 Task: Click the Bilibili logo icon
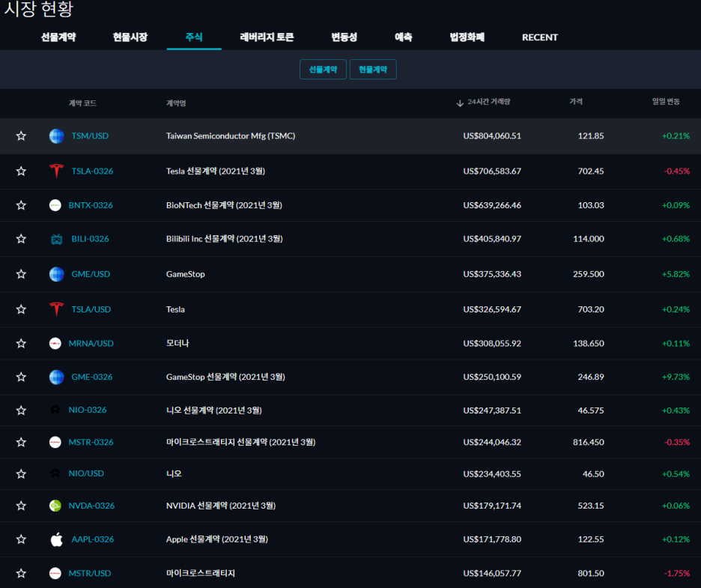click(56, 239)
